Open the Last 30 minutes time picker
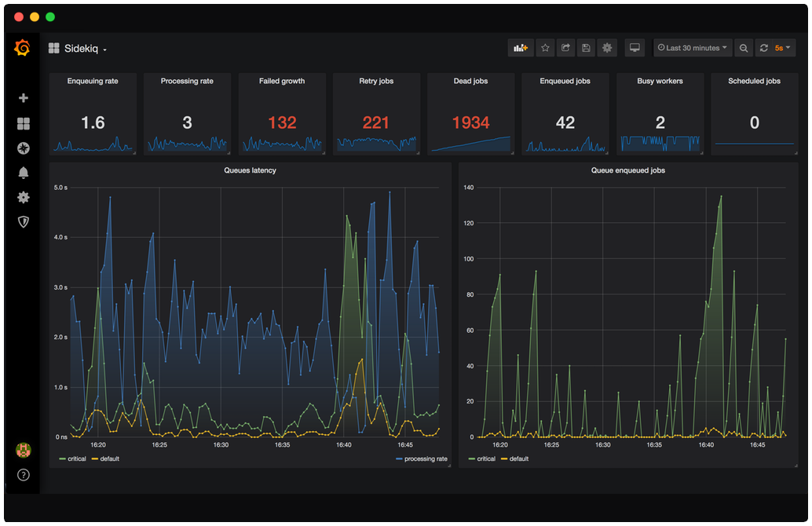Screen dimensions: 812x526 pos(693,48)
